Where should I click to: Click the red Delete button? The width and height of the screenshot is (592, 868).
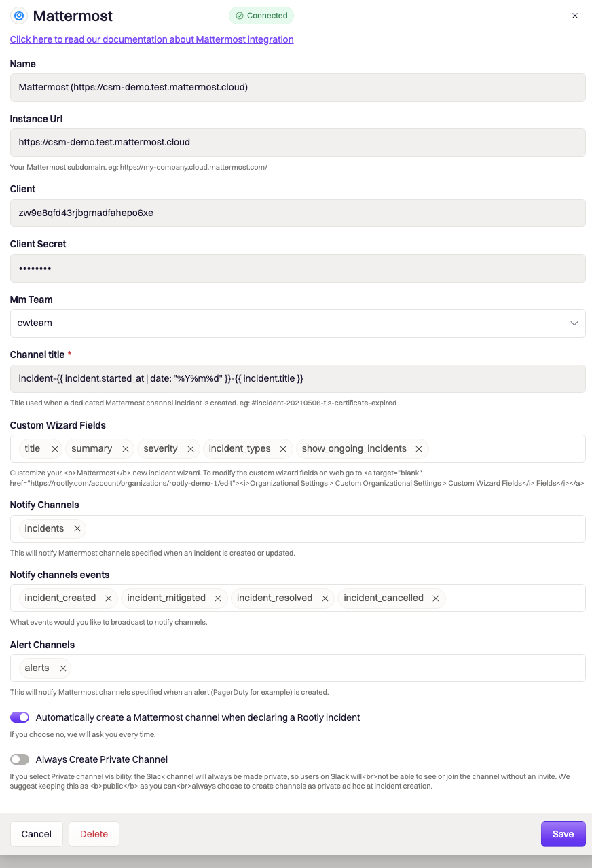point(94,834)
